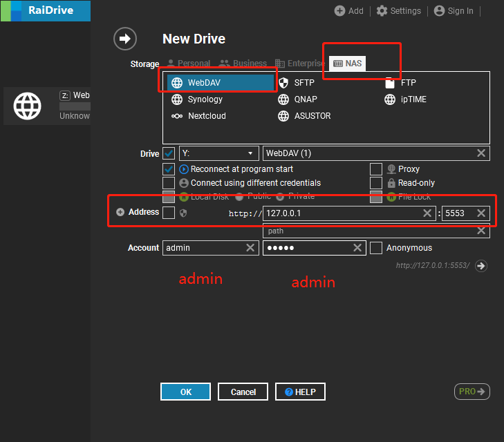The image size is (504, 442).
Task: Select the WebDAV storage type
Action: [220, 82]
